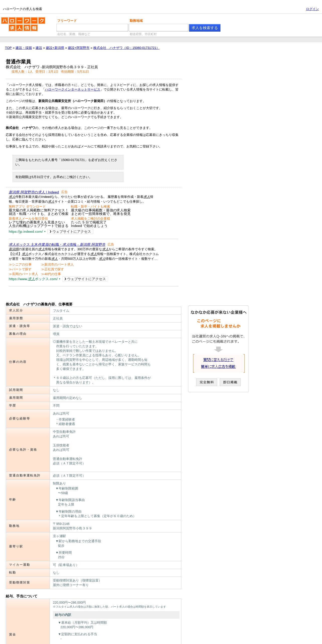322x644 pixels.
Task: Click the ログイン link
Action: tap(312, 9)
